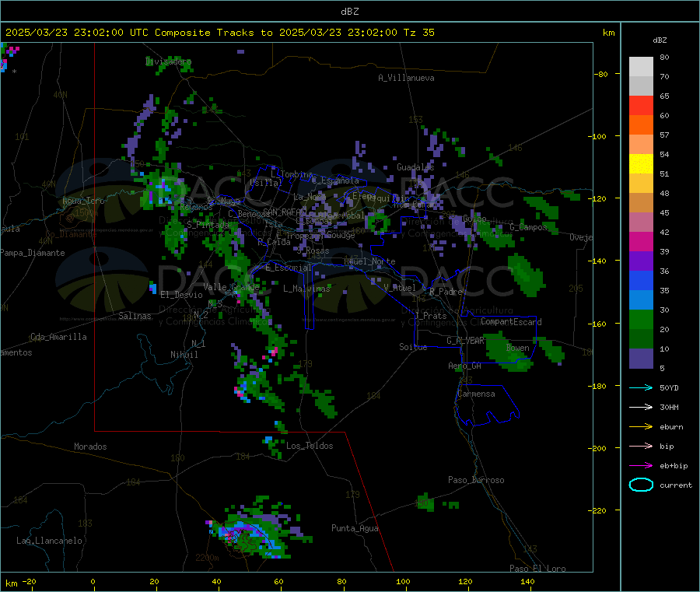This screenshot has width=700, height=592.
Task: Click the 'Valle Grande' map label
Action: click(231, 286)
